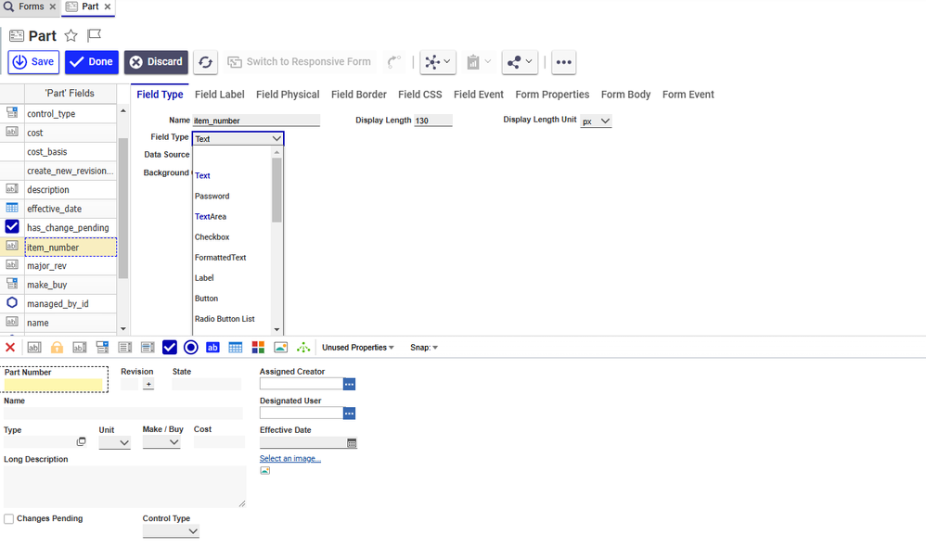
Task: Click the Display Length input field
Action: pos(433,121)
